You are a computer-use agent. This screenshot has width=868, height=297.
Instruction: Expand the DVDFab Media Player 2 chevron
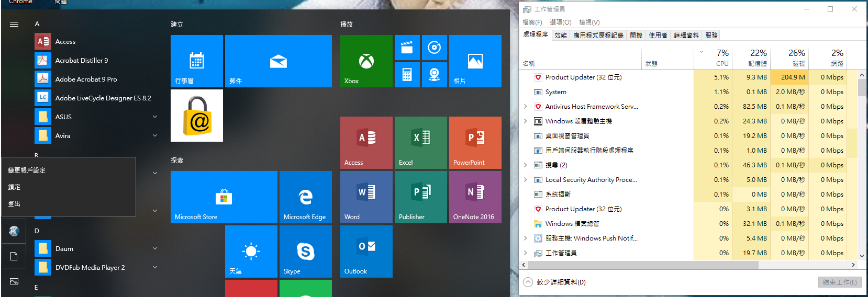click(155, 267)
